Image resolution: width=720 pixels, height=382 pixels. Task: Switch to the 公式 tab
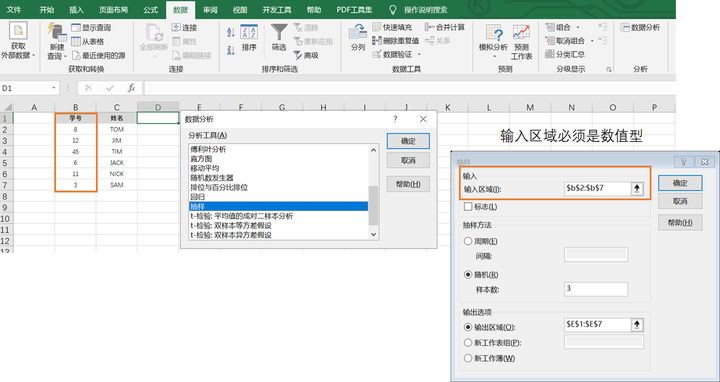(150, 10)
